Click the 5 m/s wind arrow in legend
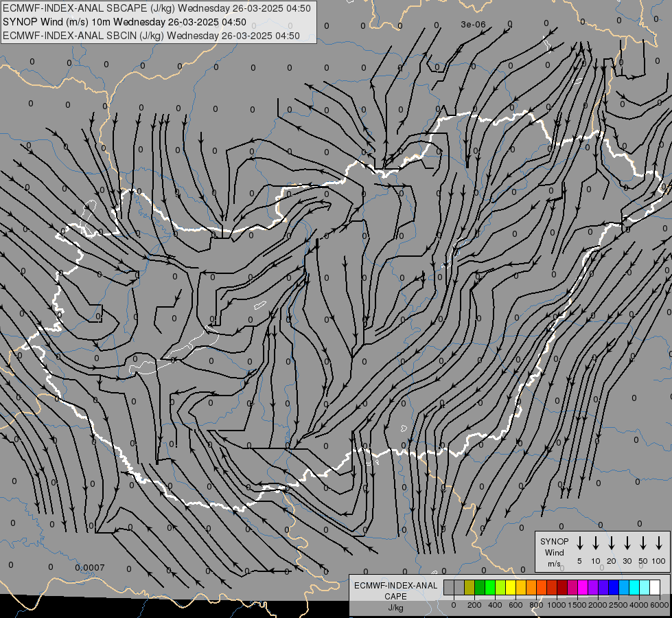Viewport: 672px width, 618px height. pos(579,543)
